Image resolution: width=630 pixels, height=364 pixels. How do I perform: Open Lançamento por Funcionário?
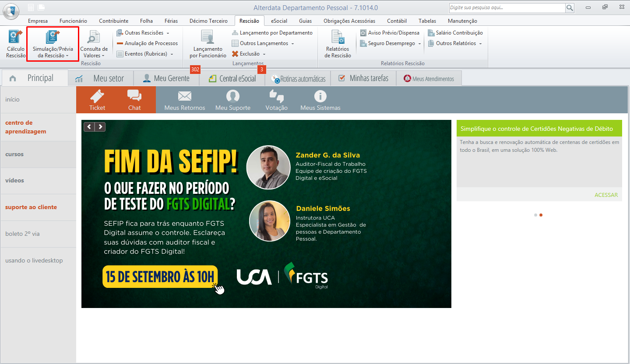point(208,44)
